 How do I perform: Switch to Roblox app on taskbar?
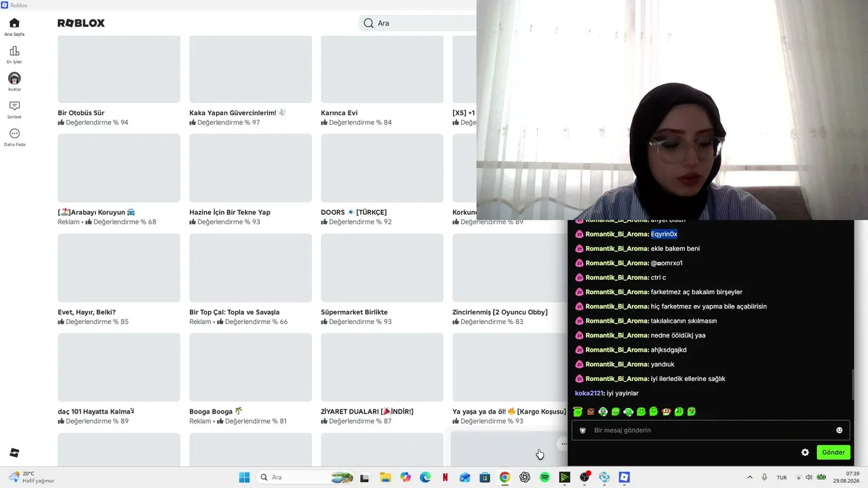(625, 477)
